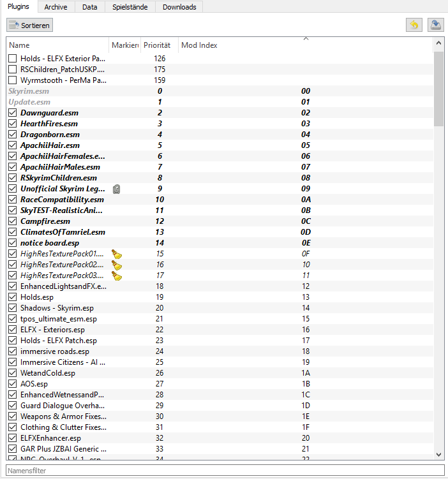448x479 pixels.
Task: Uncheck Campfire.esm plugin
Action: pyautogui.click(x=13, y=221)
